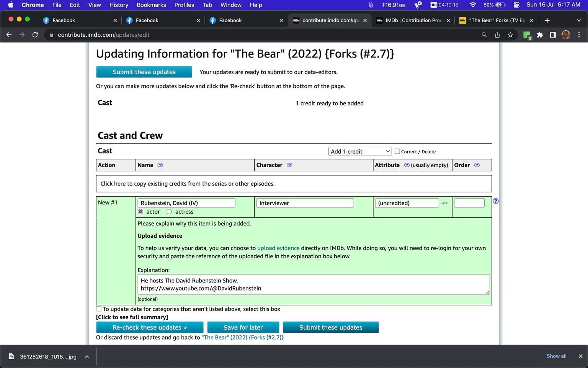Select the actress radio button
Screen dimensions: 588x368
[169, 212]
